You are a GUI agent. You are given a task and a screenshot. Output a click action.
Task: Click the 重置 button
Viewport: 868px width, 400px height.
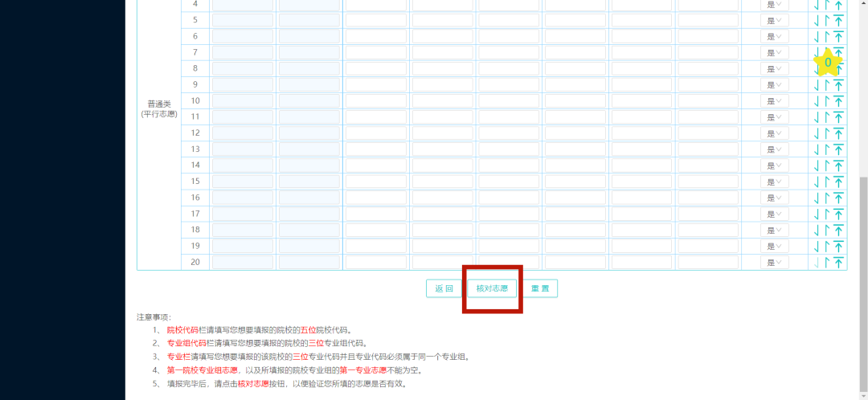[540, 288]
